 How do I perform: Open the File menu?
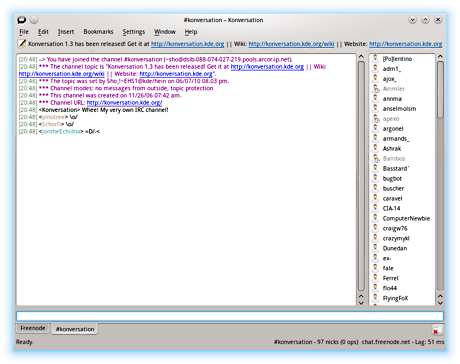click(24, 32)
